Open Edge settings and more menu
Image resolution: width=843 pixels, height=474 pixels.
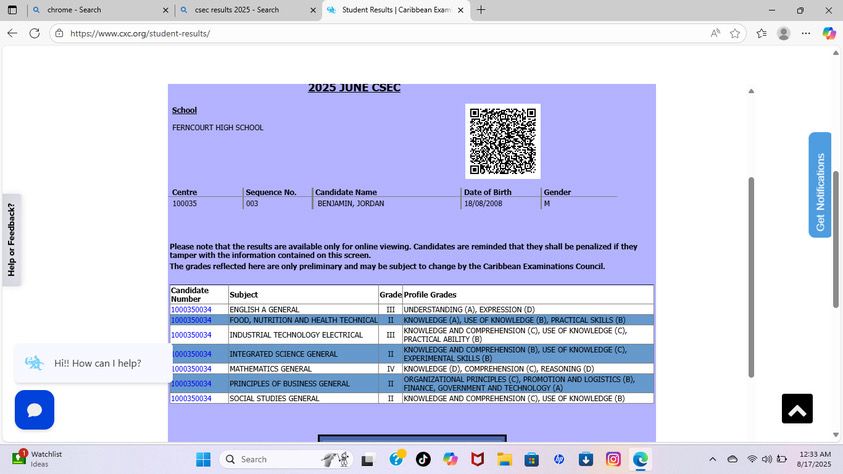click(x=805, y=33)
